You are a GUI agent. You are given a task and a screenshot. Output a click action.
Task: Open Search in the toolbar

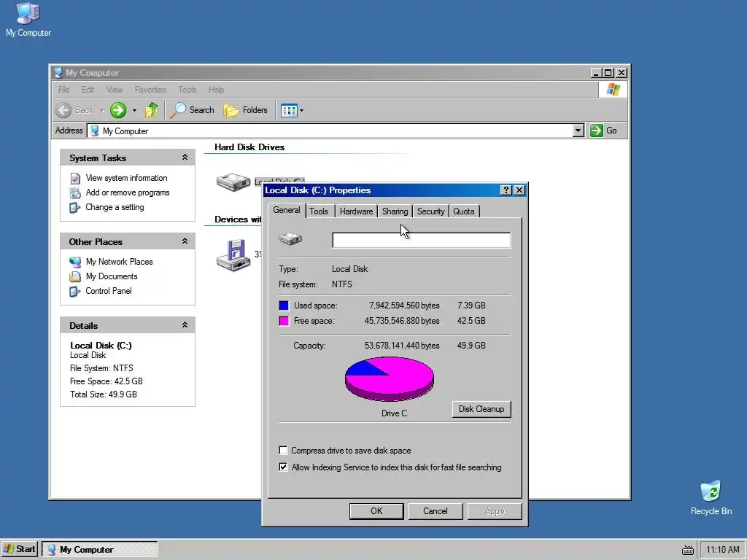192,110
